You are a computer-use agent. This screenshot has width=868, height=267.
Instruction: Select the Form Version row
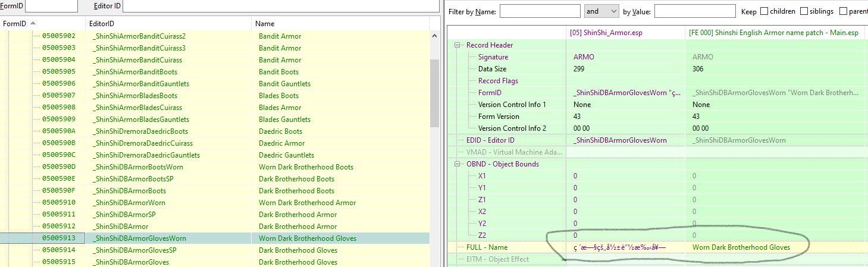pos(657,117)
